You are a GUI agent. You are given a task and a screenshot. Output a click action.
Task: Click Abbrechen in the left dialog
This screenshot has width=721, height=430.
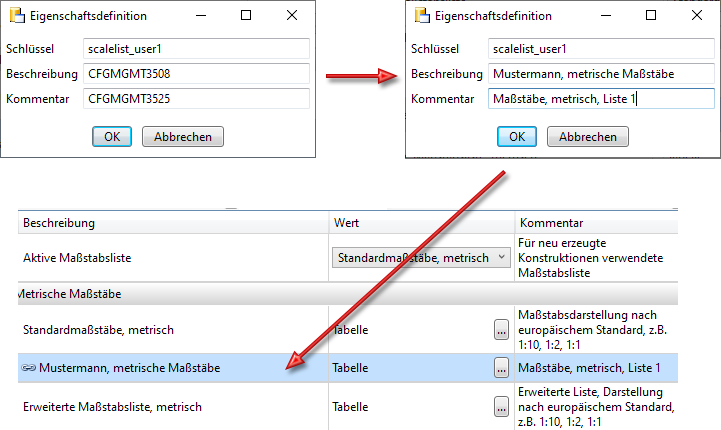pyautogui.click(x=182, y=137)
